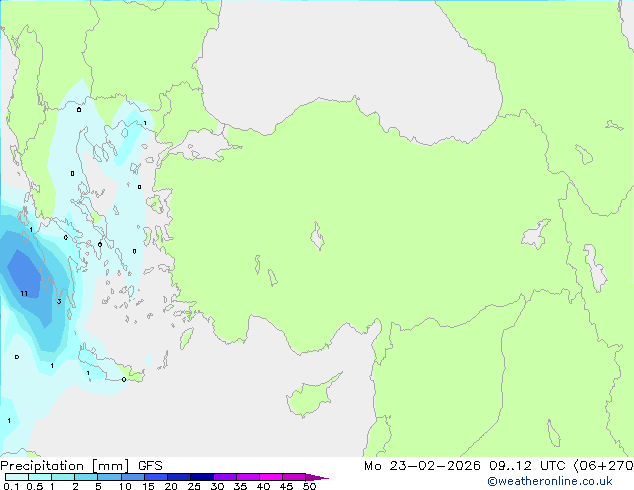Click the legend label '0.1'
The width and height of the screenshot is (634, 490).
11,486
